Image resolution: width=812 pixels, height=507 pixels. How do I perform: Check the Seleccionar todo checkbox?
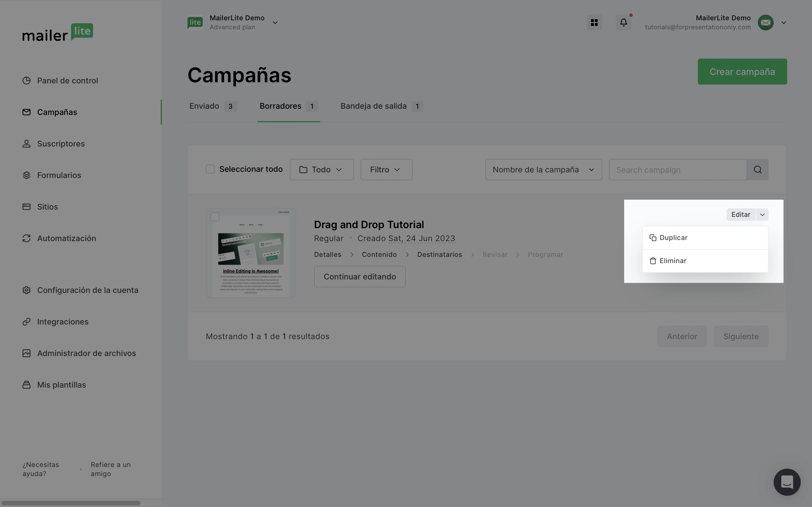coord(210,169)
